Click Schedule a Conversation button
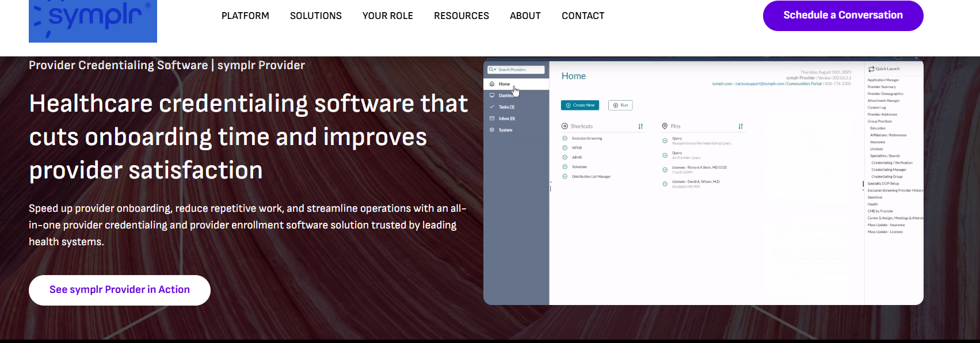This screenshot has height=343, width=980. 843,16
